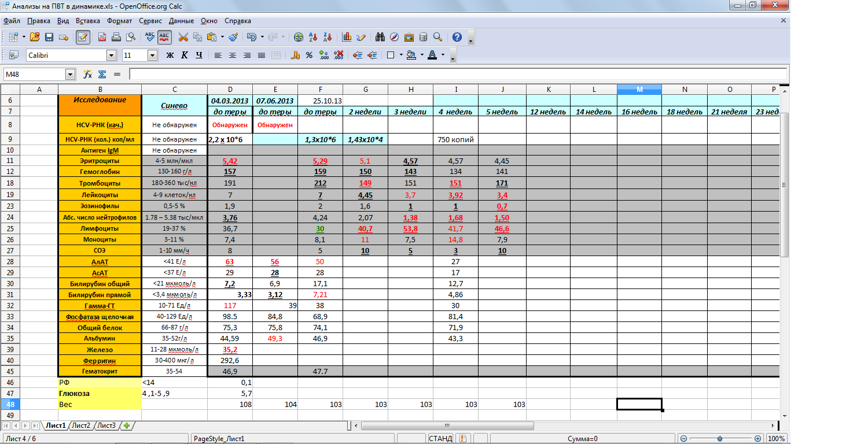Screen dimensions: 868x444
Task: Insert a hyperlink
Action: click(x=298, y=37)
